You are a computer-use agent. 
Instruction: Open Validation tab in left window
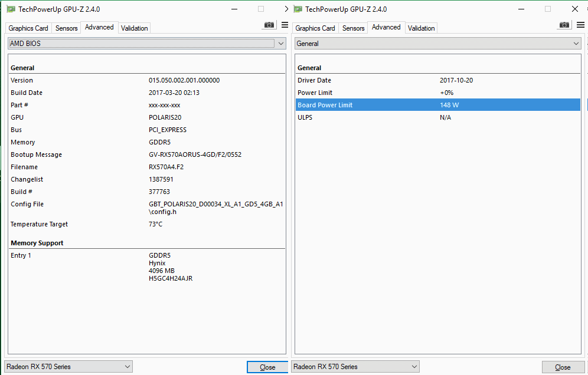click(x=134, y=28)
